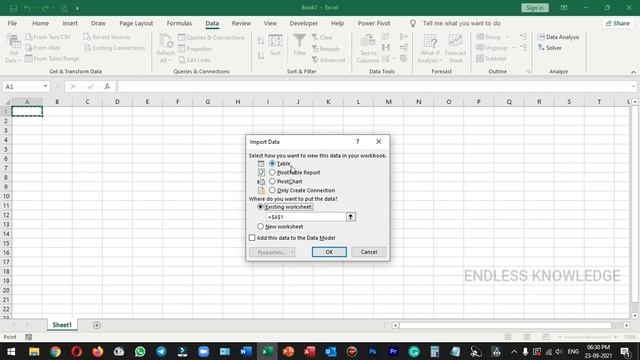Collapse the ribbon with the chevron
Screen dimensions: 640x360
[x=633, y=72]
